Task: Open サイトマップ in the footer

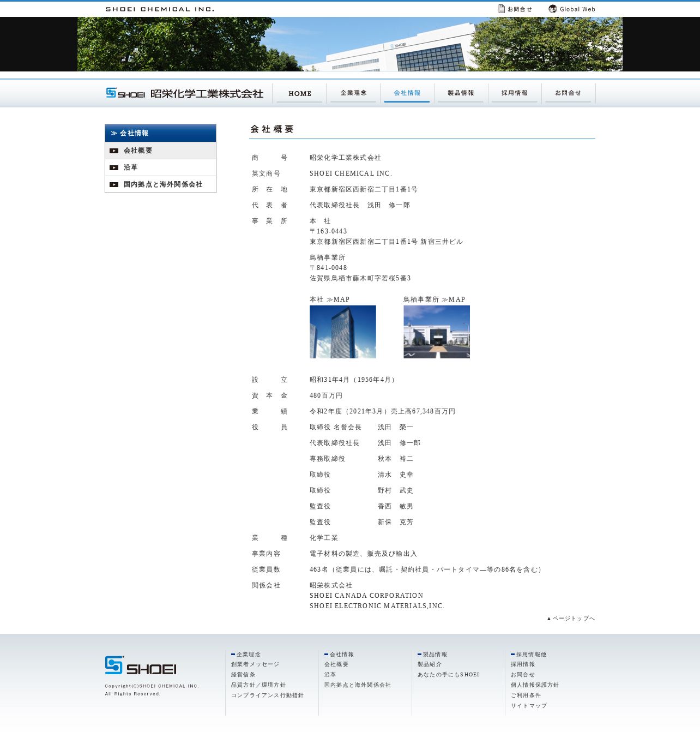Action: click(x=529, y=706)
